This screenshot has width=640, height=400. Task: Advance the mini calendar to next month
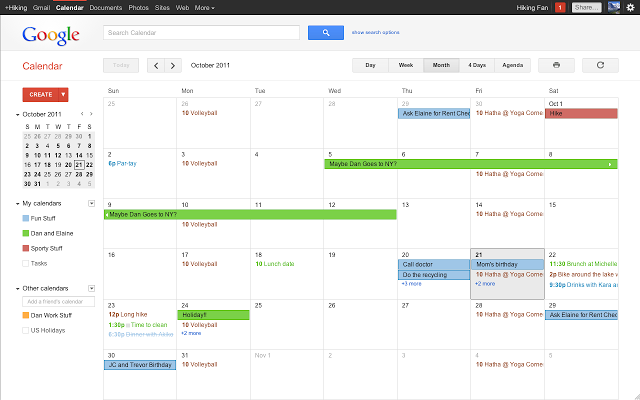pos(92,114)
